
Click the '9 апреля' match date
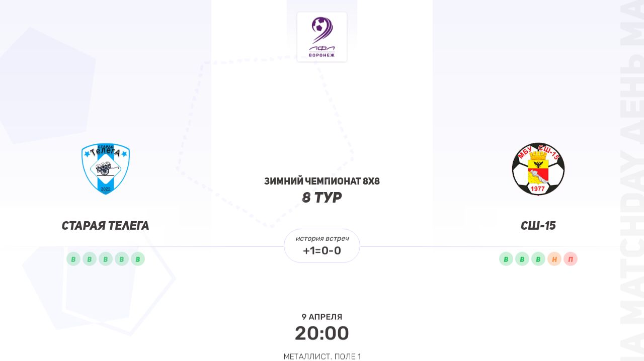pyautogui.click(x=322, y=317)
